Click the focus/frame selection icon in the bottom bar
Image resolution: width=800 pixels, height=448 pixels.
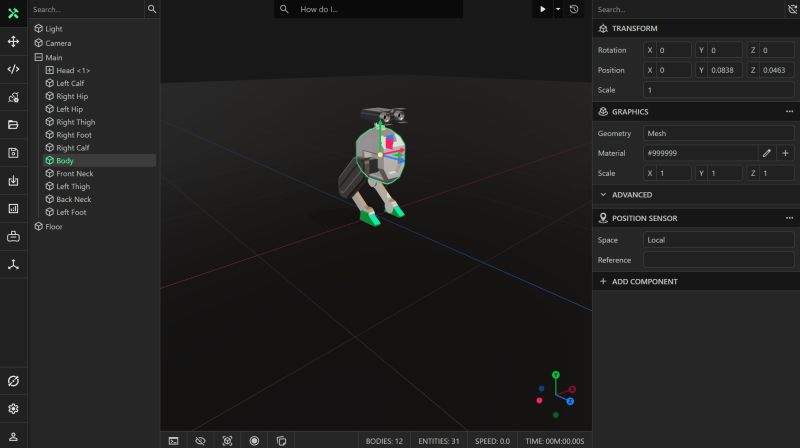click(227, 441)
